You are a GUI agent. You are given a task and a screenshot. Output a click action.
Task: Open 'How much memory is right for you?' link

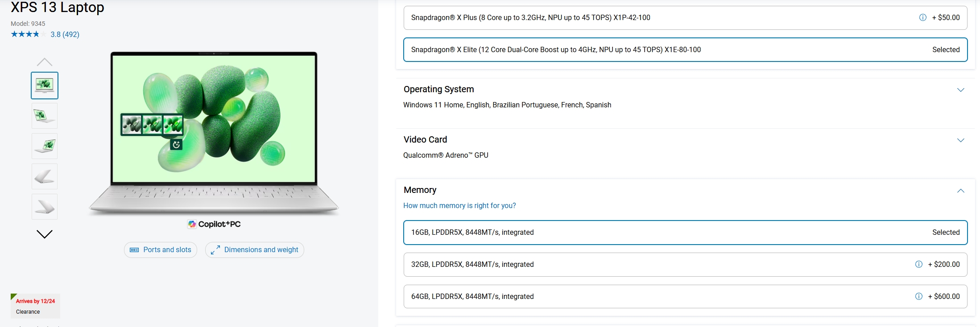[x=459, y=206]
